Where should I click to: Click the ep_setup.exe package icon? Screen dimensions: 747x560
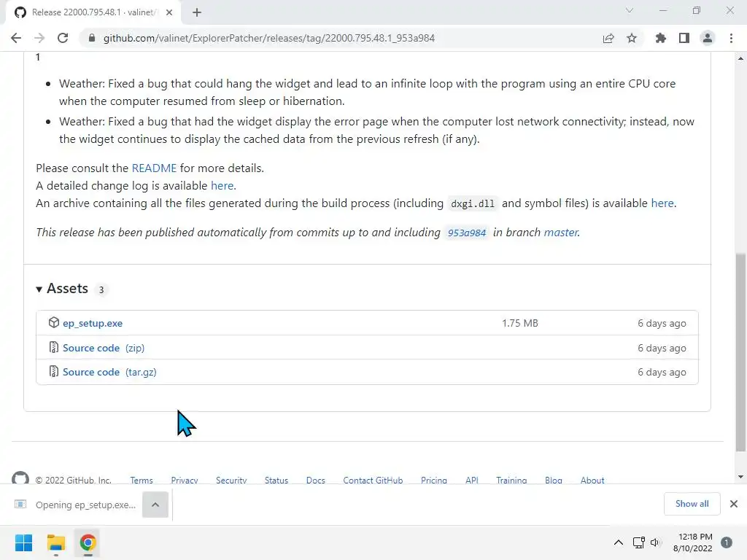tap(54, 323)
